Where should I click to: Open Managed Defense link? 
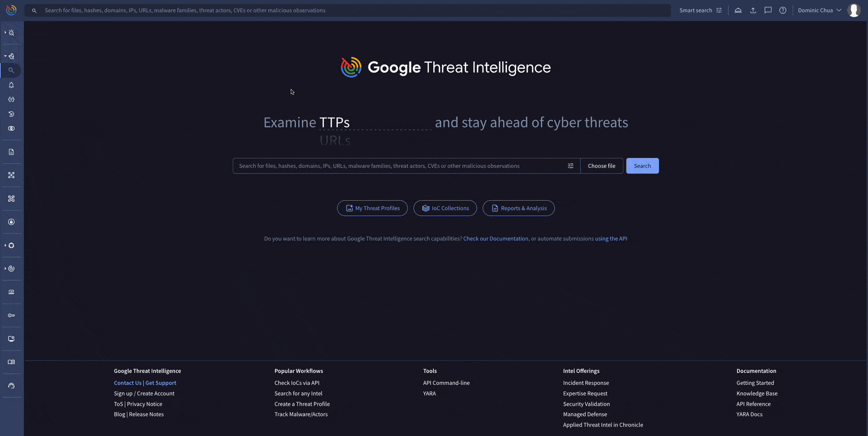pos(585,415)
